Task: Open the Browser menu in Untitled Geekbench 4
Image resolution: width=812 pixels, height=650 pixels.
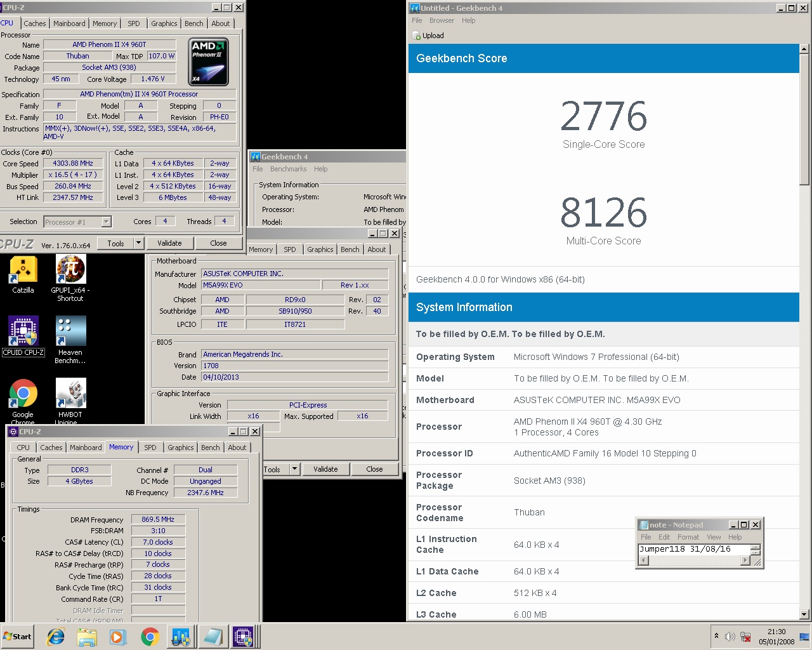Action: (x=442, y=20)
